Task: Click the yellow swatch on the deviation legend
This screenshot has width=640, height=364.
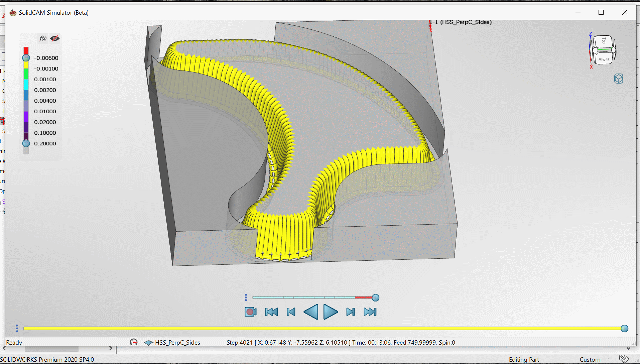Action: pyautogui.click(x=26, y=65)
